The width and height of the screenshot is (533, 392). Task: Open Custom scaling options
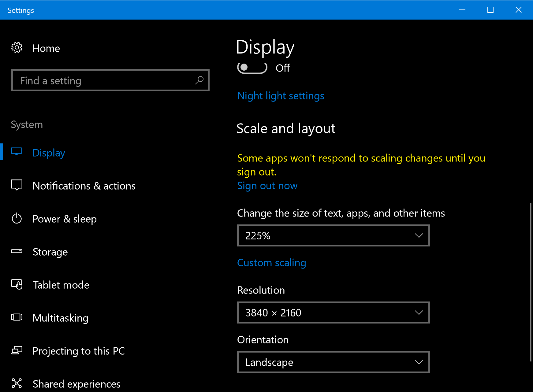coord(271,262)
